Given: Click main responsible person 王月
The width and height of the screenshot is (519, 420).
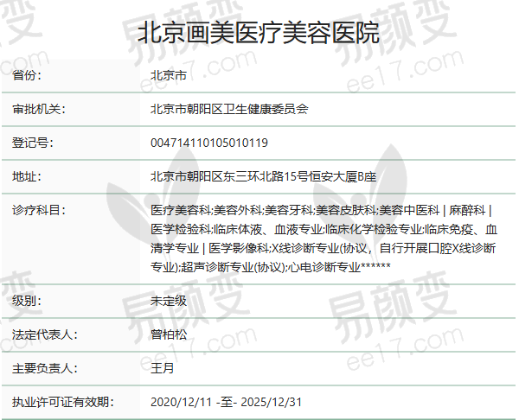Looking at the screenshot, I should coord(163,368).
